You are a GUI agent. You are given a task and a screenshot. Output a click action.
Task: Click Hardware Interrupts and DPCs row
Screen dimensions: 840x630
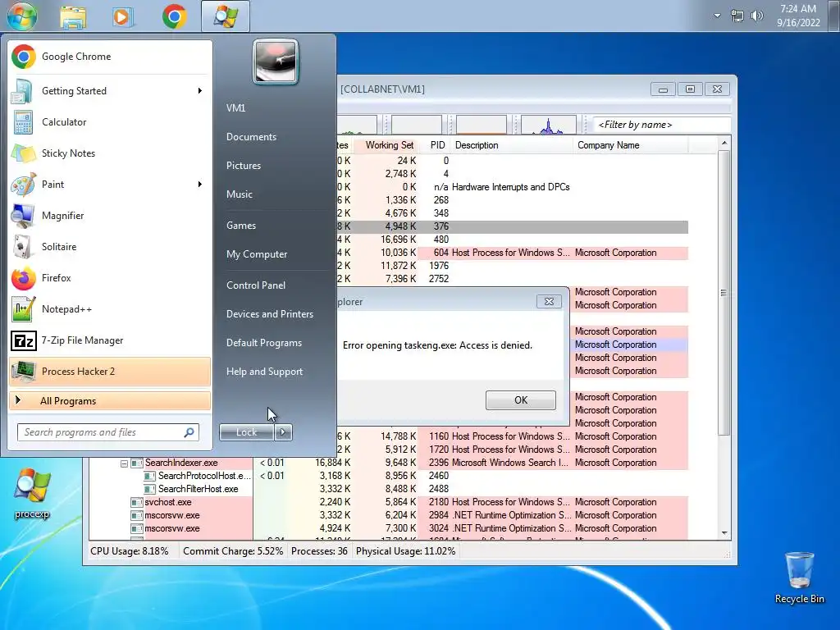pyautogui.click(x=512, y=187)
